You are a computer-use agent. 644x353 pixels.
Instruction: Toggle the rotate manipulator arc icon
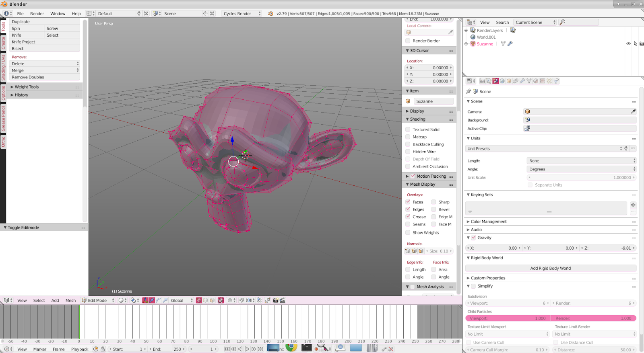click(x=158, y=300)
